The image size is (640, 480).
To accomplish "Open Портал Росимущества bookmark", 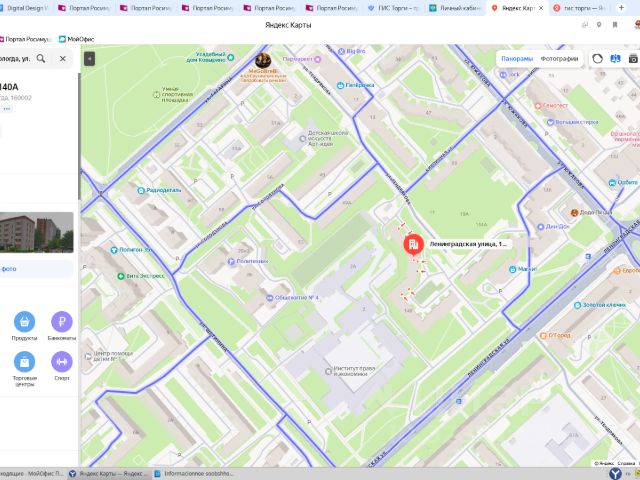I will coord(25,39).
